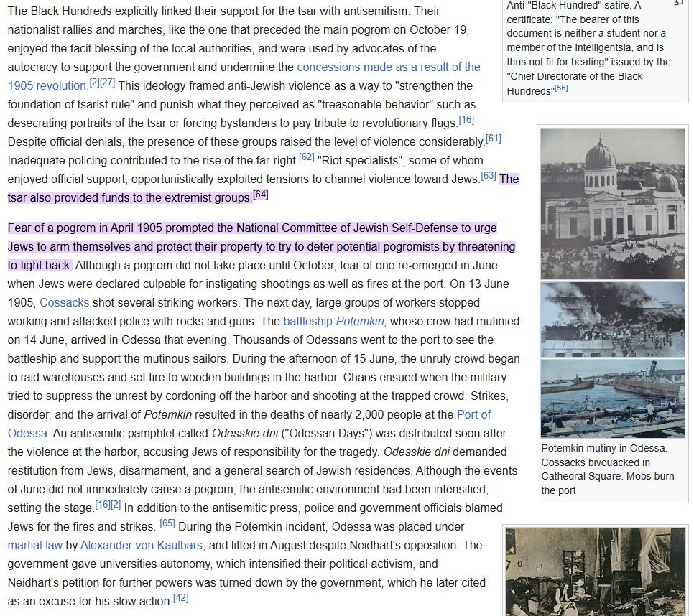Follow the italic Potemkin link after 'battleship'
The height and width of the screenshot is (616, 694).
coord(360,321)
